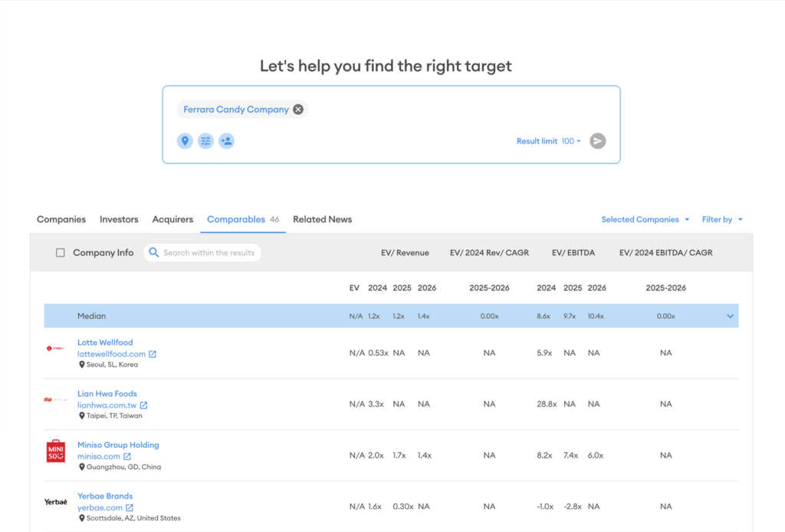This screenshot has width=785, height=532.
Task: Open the Lotte Wellfood company link
Action: [105, 343]
